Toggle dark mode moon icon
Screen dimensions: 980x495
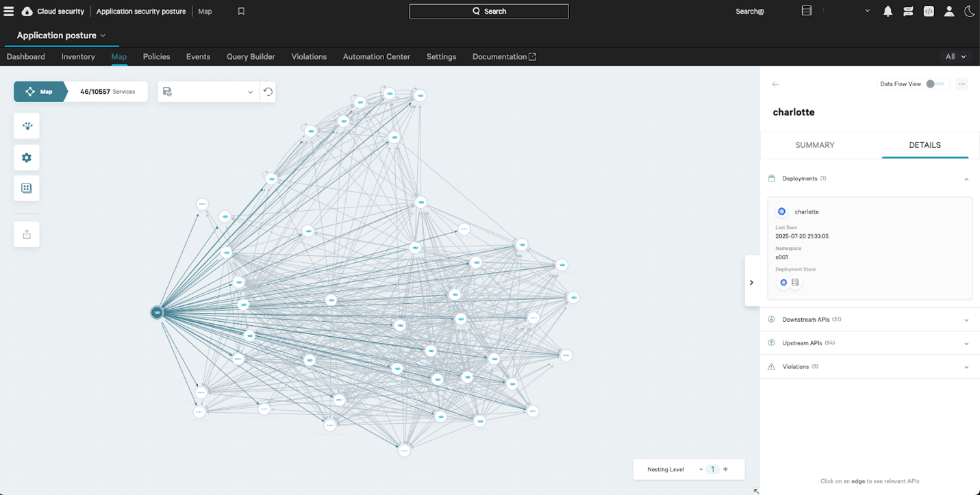click(x=969, y=12)
